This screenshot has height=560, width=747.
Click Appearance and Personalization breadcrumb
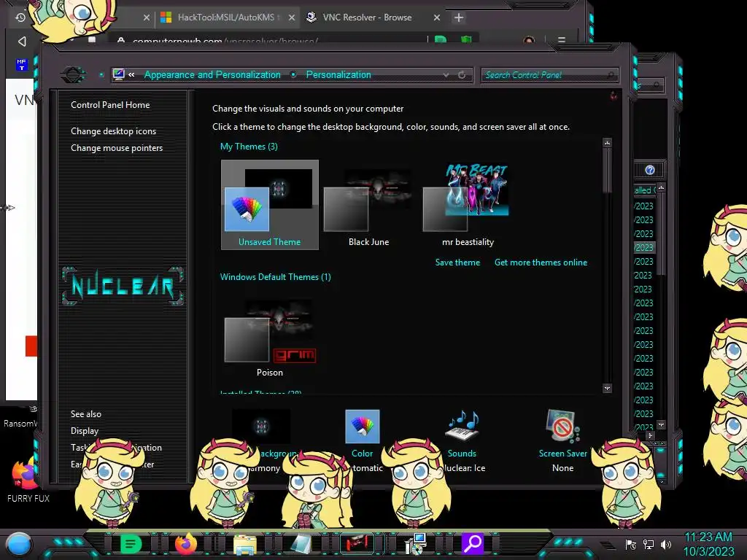click(x=212, y=75)
